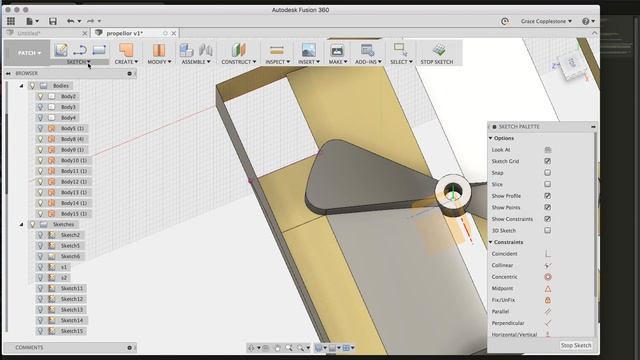Open the CREATE menu
640x360 pixels.
click(x=126, y=62)
